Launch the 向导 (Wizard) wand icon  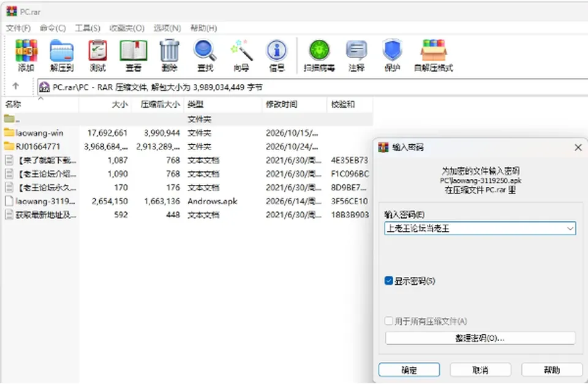[x=241, y=55]
